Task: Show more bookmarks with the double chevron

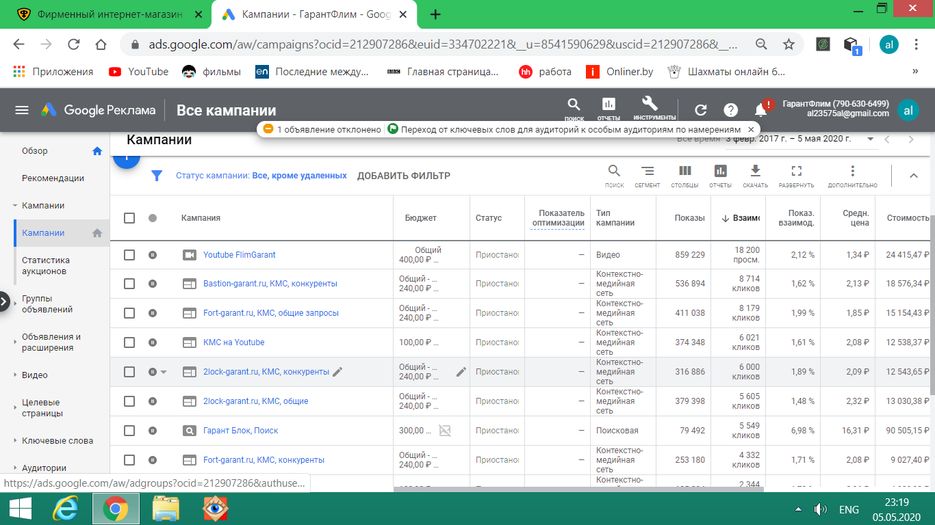Action: (915, 72)
